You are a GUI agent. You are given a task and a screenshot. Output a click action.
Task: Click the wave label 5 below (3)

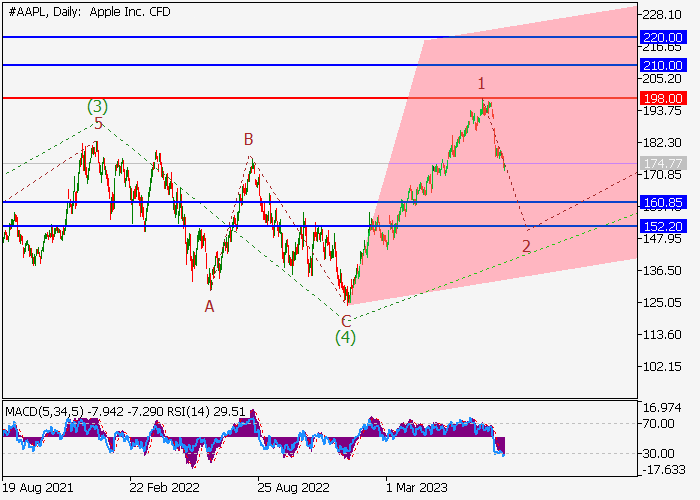point(99,123)
